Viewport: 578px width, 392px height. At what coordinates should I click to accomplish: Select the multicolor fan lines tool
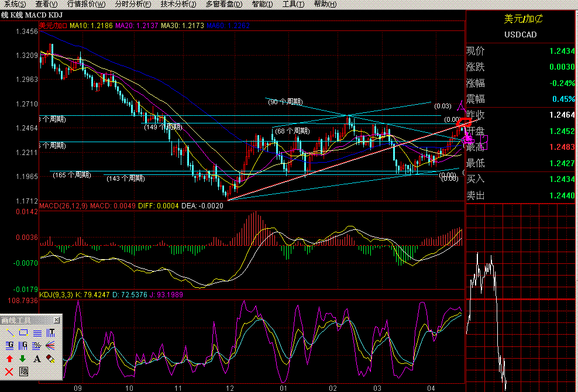tap(50, 346)
